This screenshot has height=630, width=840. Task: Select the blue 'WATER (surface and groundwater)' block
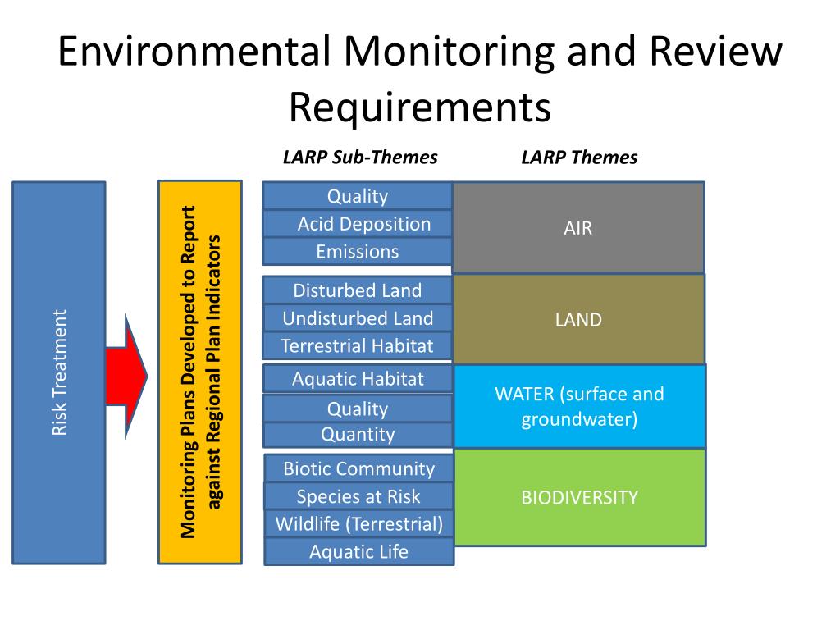point(580,407)
